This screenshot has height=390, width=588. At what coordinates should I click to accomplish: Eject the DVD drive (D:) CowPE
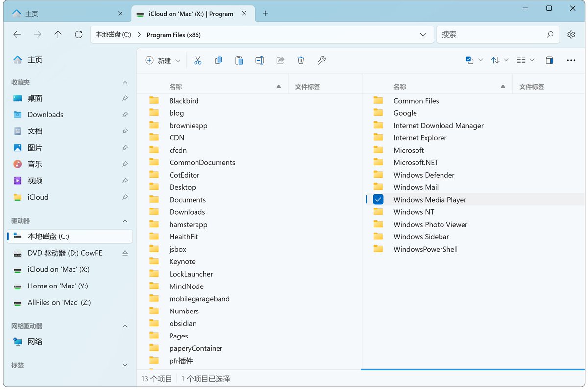125,253
